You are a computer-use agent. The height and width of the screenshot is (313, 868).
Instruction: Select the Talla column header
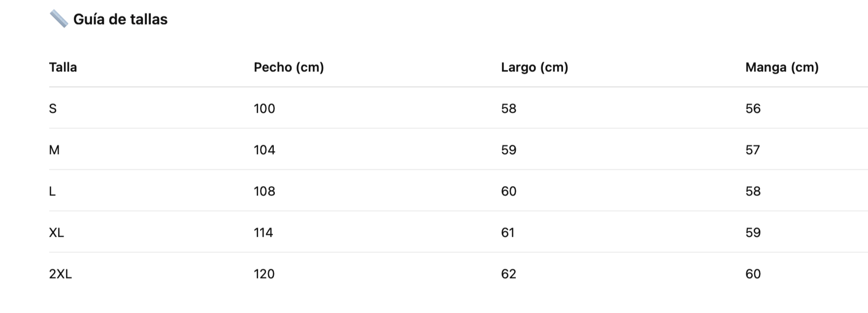pyautogui.click(x=63, y=67)
